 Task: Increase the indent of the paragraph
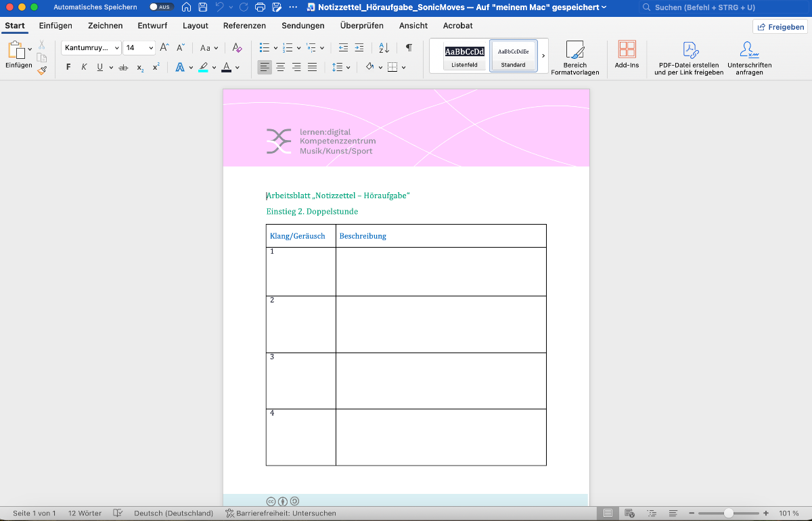coord(359,48)
